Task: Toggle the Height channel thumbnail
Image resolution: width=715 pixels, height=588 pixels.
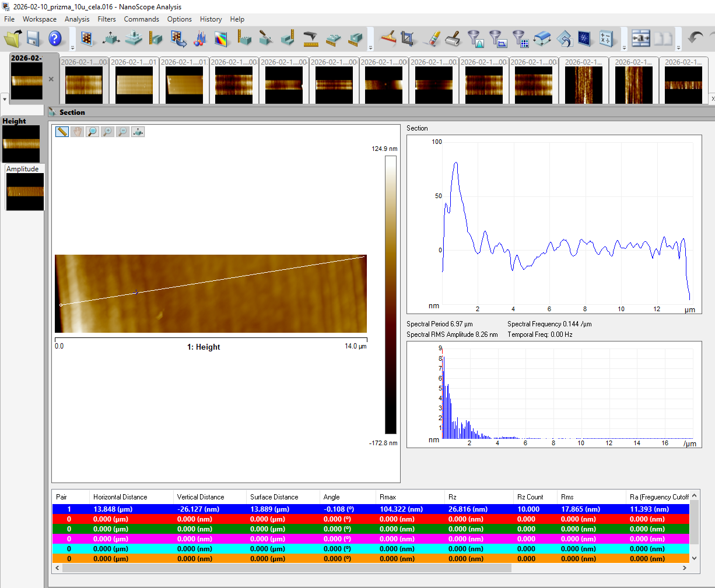Action: coord(21,143)
